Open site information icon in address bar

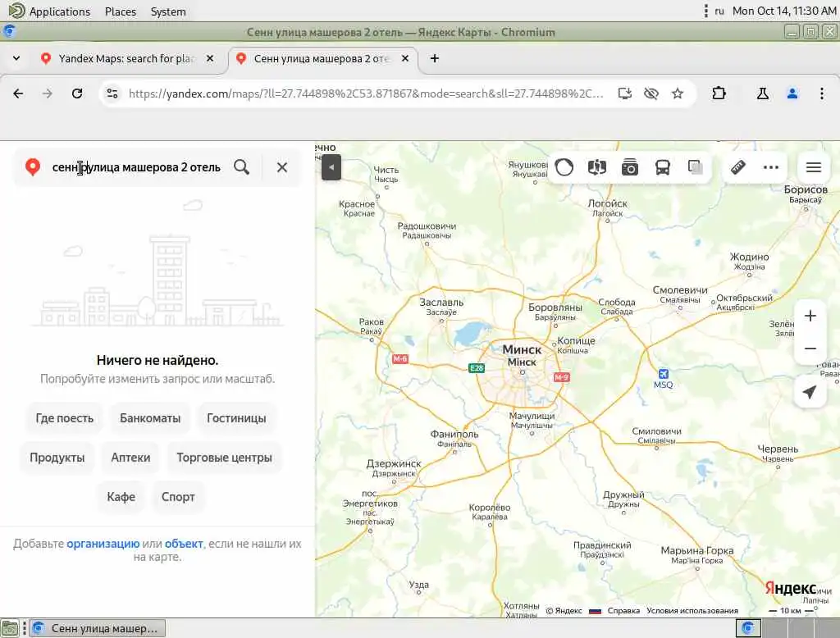pos(112,93)
